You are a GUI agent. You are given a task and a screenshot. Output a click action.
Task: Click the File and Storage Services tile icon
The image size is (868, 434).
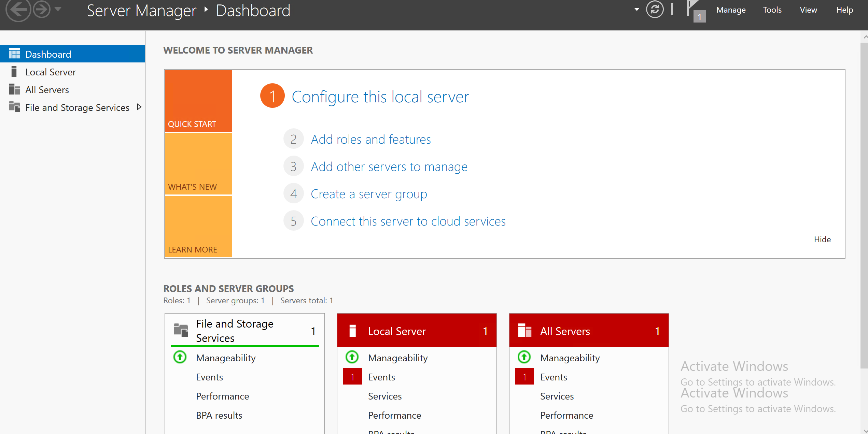(181, 330)
